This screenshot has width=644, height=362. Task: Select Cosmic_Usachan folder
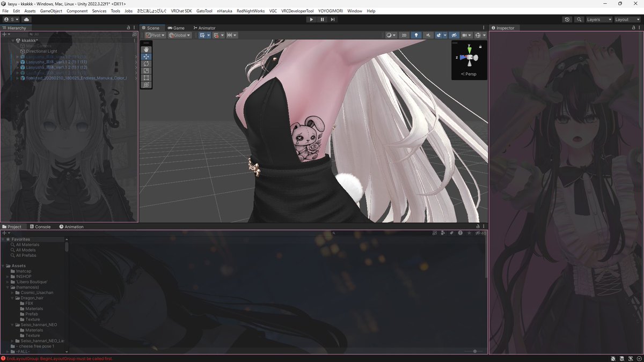click(37, 293)
